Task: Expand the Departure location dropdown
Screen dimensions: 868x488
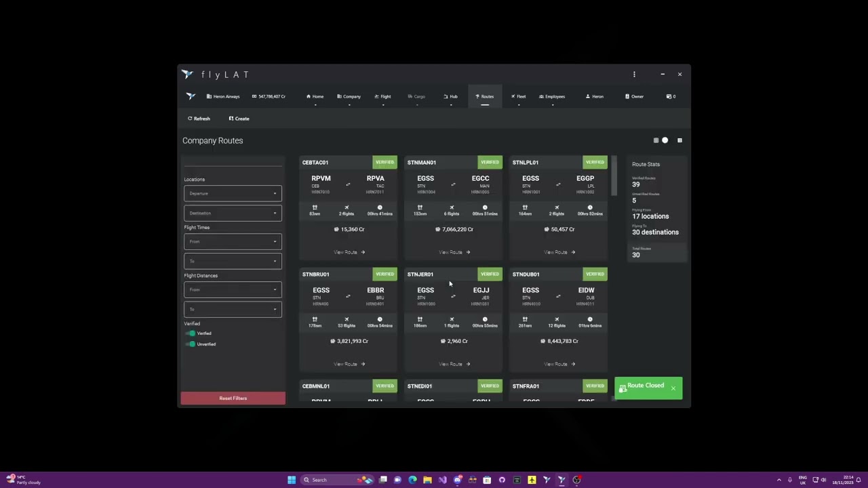Action: click(x=233, y=193)
